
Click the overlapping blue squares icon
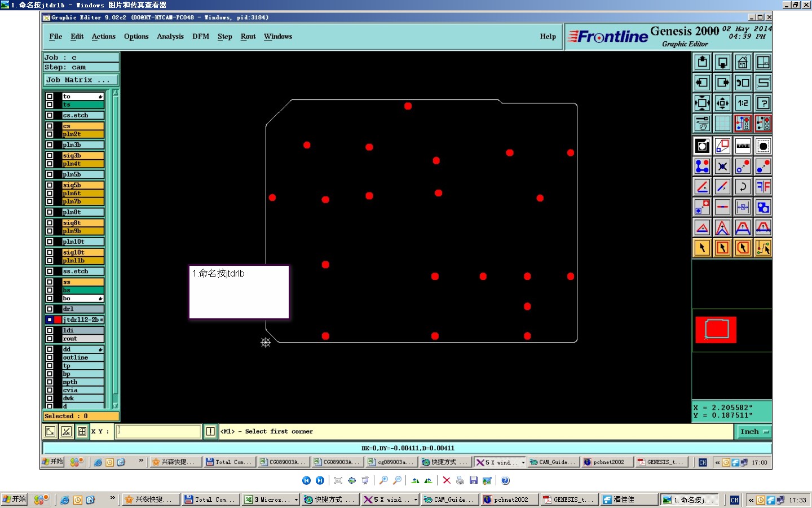(x=763, y=207)
